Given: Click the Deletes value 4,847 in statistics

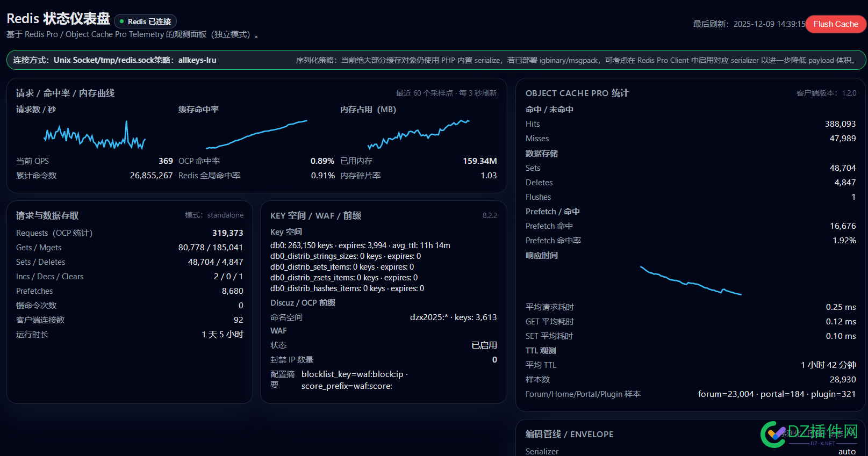Looking at the screenshot, I should (x=845, y=183).
